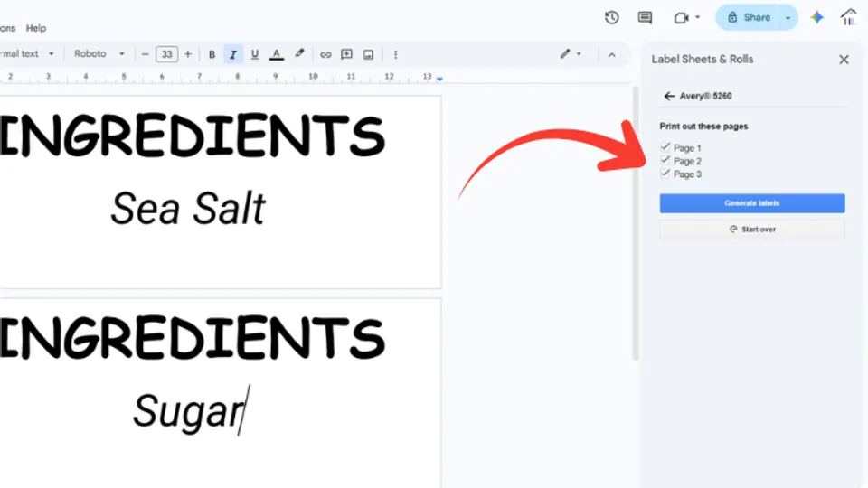
Task: Uncheck the Page 2 checkbox
Action: (x=665, y=161)
